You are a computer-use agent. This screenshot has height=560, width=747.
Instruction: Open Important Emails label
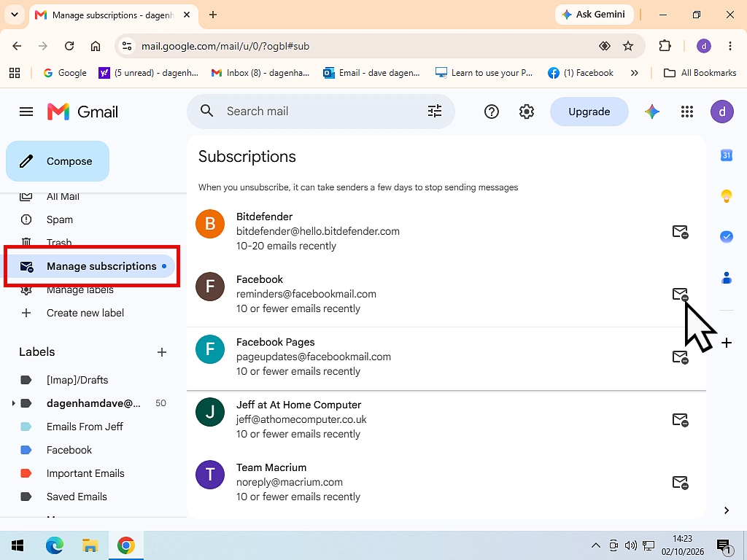(85, 473)
